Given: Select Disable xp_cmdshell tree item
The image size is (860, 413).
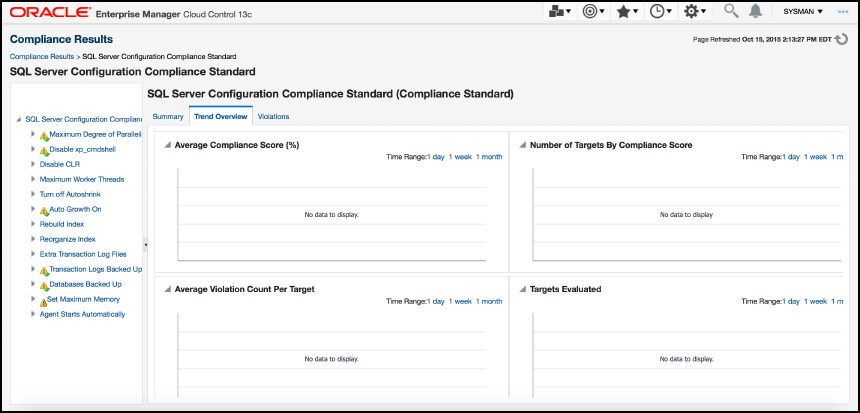Looking at the screenshot, I should pos(82,149).
